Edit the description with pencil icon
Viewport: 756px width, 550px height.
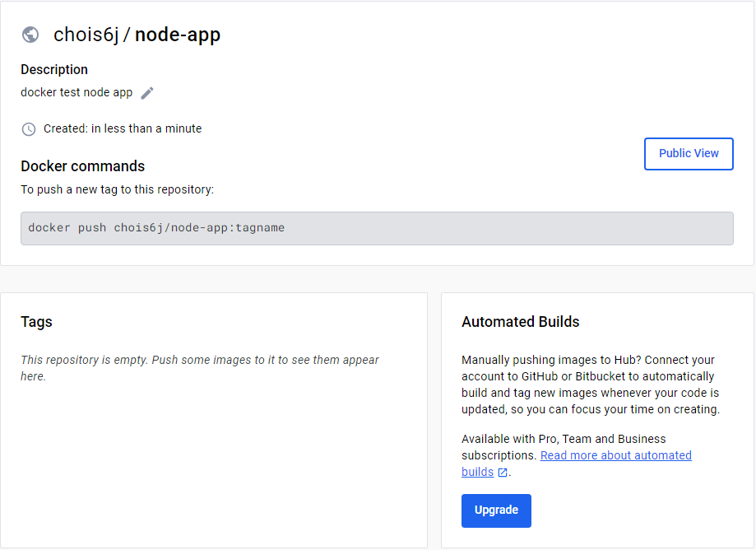click(147, 93)
